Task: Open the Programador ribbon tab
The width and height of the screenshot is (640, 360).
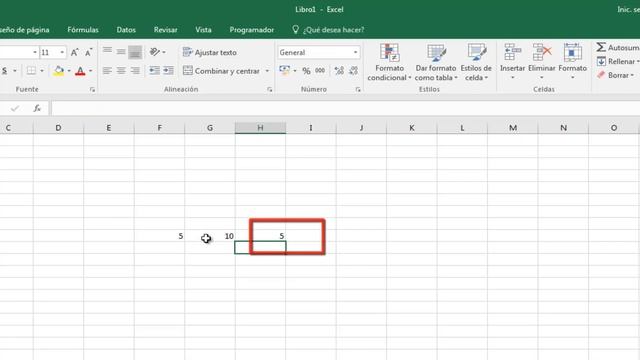Action: [x=251, y=30]
